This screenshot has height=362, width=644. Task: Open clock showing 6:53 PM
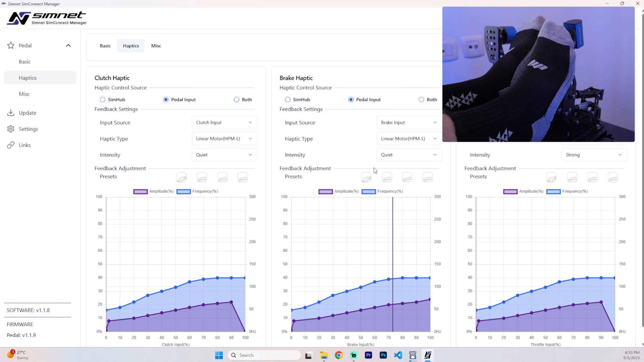coord(631,355)
